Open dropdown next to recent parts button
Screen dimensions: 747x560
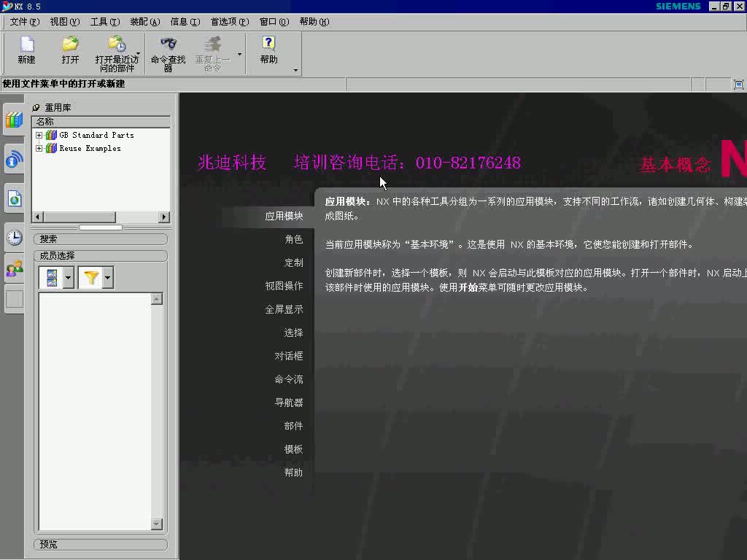tap(138, 53)
